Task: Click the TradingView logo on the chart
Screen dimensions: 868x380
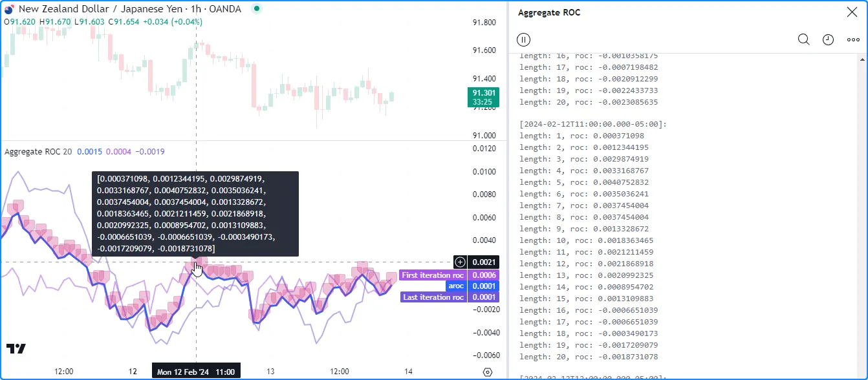Action: click(16, 348)
